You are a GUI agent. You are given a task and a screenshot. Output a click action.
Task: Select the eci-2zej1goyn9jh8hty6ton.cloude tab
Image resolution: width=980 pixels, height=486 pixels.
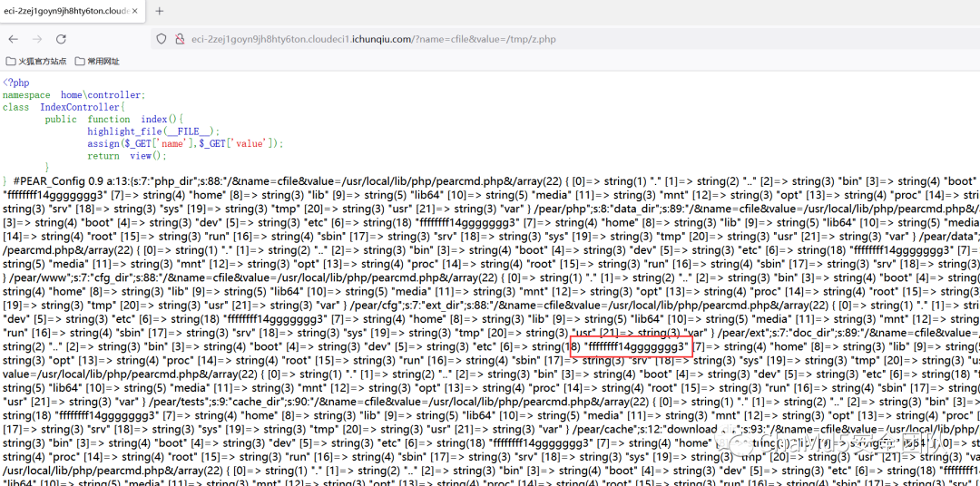click(72, 11)
